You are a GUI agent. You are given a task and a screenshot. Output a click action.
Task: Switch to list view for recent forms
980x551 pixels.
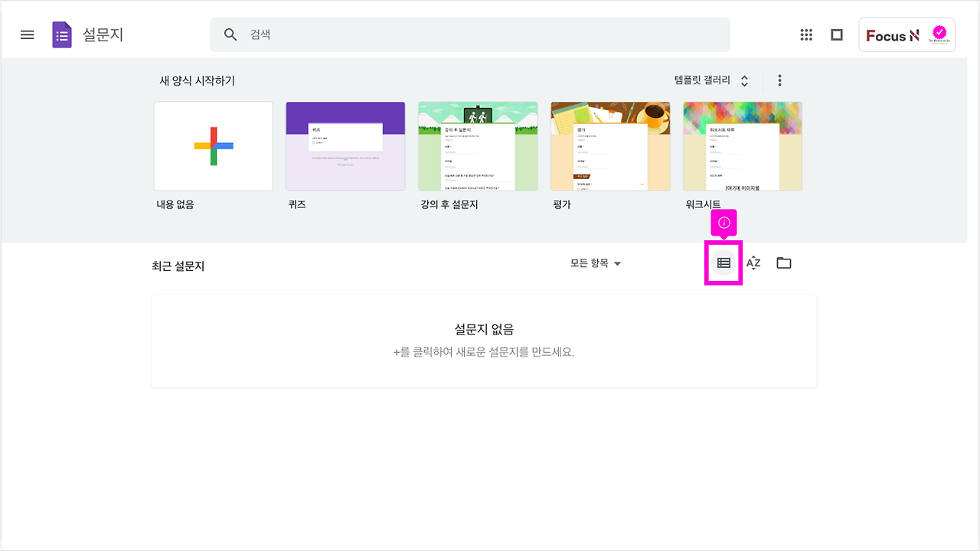click(723, 262)
